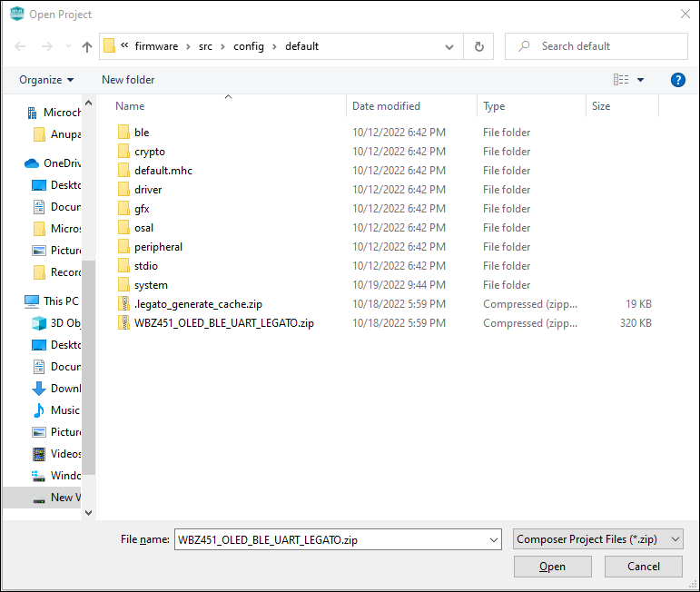Open the Windows drive in sidebar
This screenshot has height=592, width=700.
[x=56, y=476]
